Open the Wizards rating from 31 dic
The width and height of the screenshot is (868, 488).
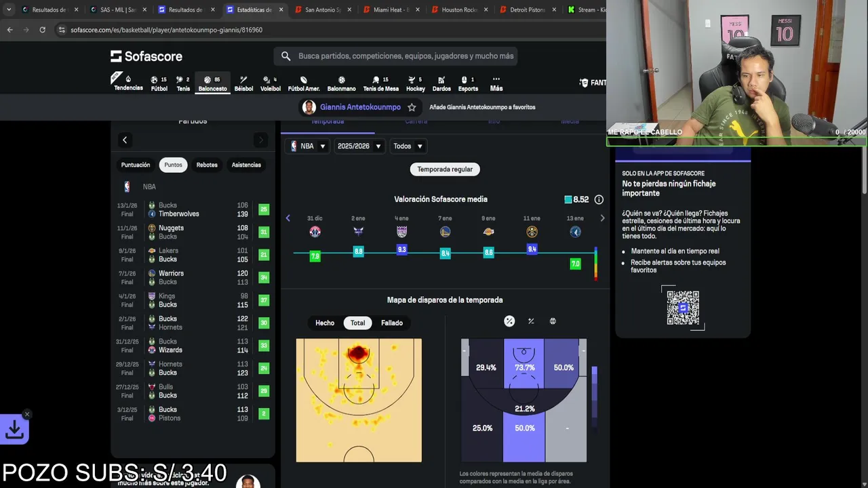tap(315, 256)
